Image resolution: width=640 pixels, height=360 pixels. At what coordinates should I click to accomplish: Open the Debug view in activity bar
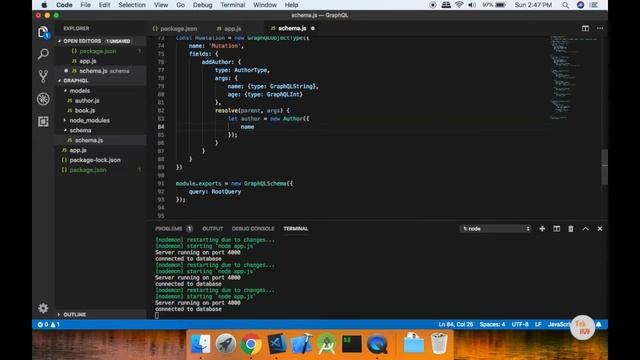click(43, 99)
